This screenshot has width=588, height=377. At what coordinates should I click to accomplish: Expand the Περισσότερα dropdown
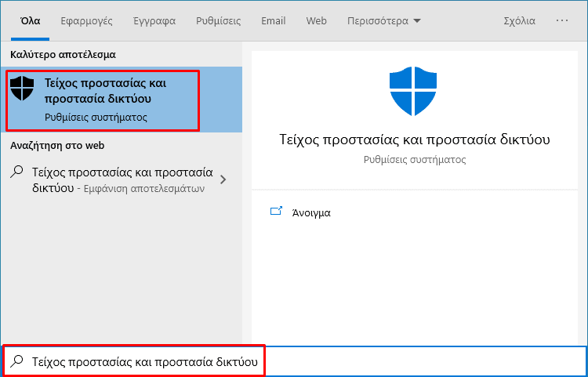[383, 20]
